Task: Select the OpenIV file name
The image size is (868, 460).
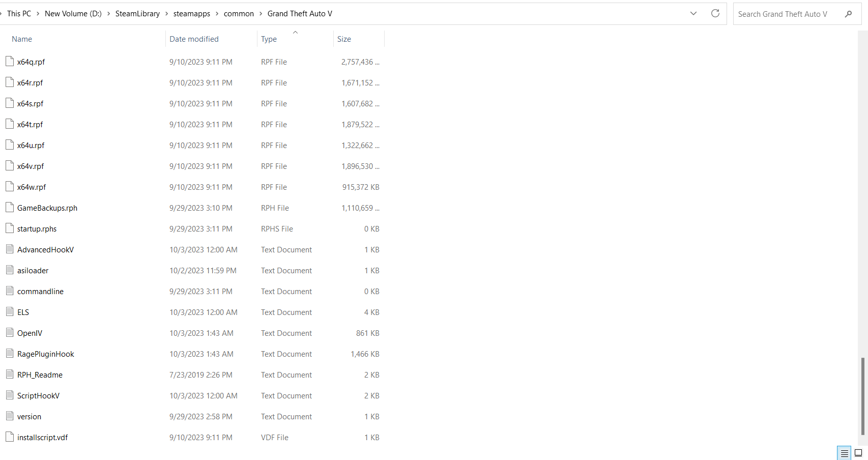Action: 30,333
